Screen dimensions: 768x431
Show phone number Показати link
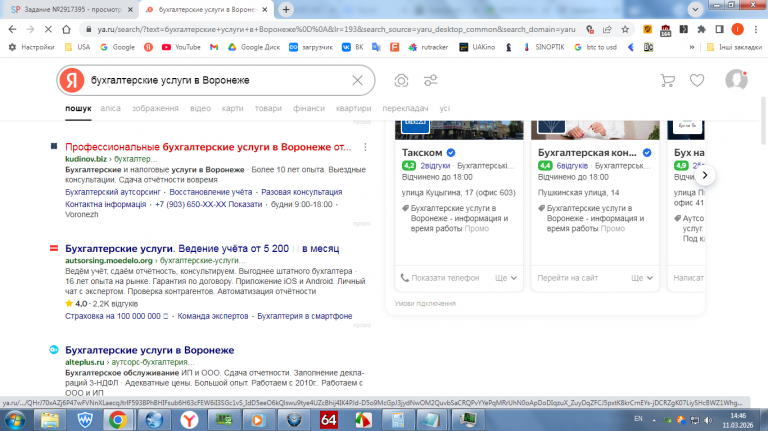pos(245,204)
